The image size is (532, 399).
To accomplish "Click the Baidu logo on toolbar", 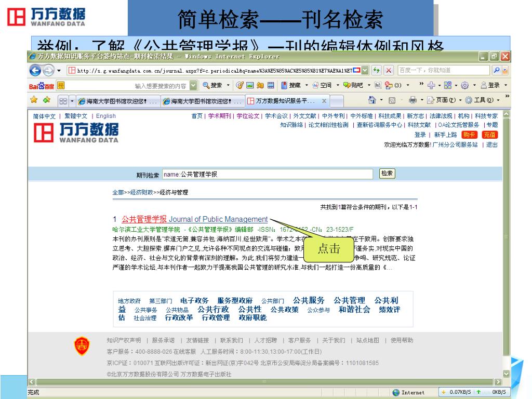I will point(42,86).
